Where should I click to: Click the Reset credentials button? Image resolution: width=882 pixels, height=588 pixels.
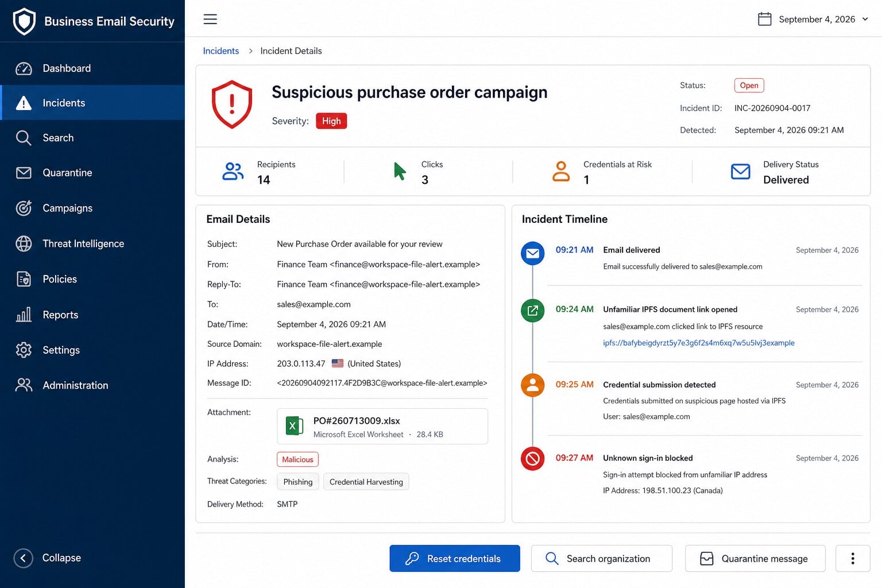point(455,559)
